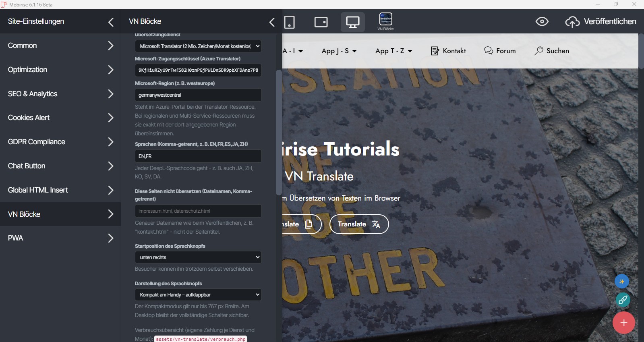Screen dimensions: 644x342
Task: Collapse the Site-Einstellungen panel
Action: pyautogui.click(x=111, y=22)
